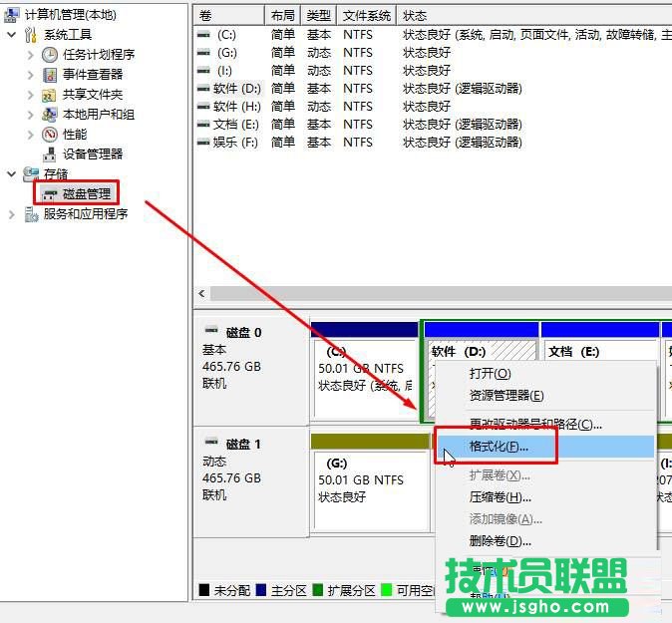This screenshot has width=672, height=623.
Task: Click the Device Manager (设备管理器) icon
Action: (x=50, y=155)
